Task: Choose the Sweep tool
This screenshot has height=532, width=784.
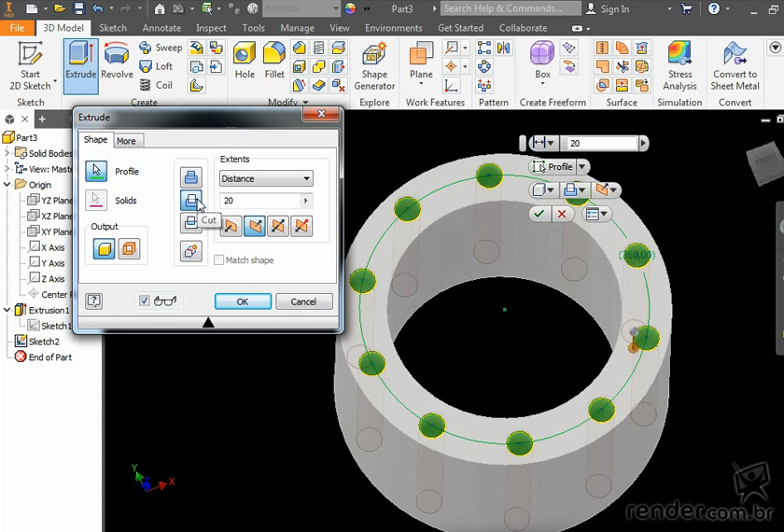Action: pyautogui.click(x=161, y=48)
